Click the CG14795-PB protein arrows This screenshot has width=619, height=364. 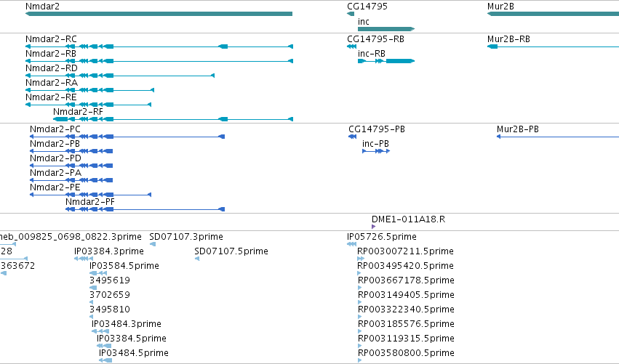tap(353, 137)
